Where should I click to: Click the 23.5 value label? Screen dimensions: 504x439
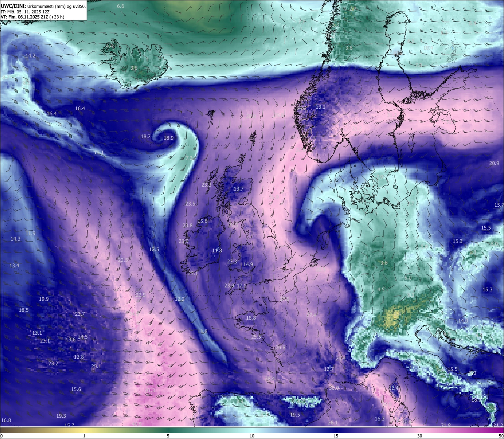tap(190, 204)
